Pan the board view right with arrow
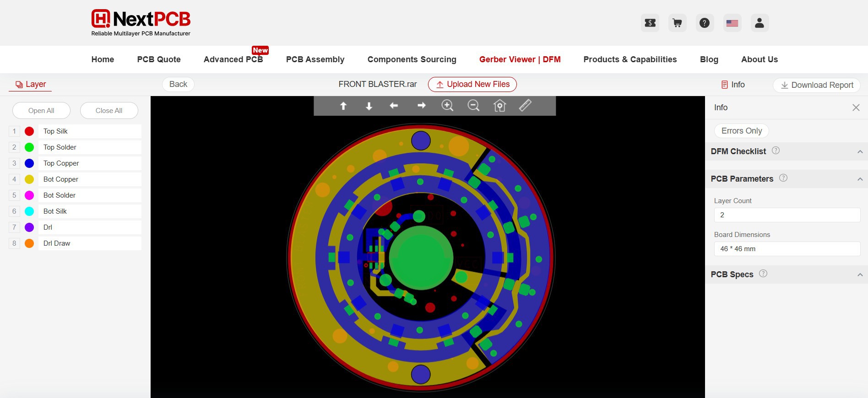The image size is (868, 398). (421, 106)
